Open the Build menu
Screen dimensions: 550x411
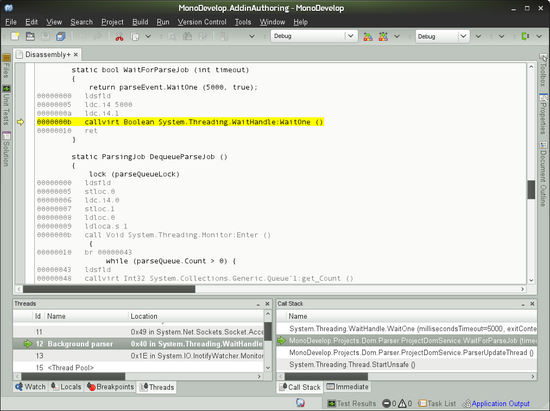pyautogui.click(x=140, y=22)
